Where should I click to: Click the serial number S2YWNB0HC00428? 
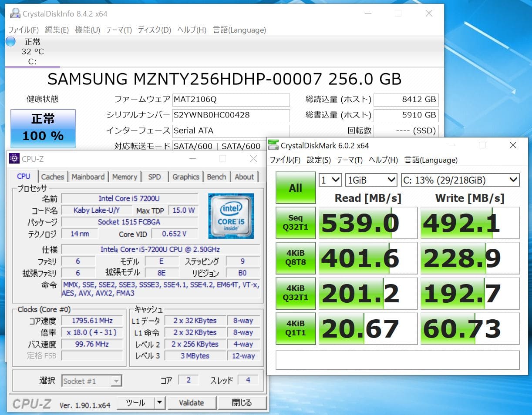coord(231,115)
